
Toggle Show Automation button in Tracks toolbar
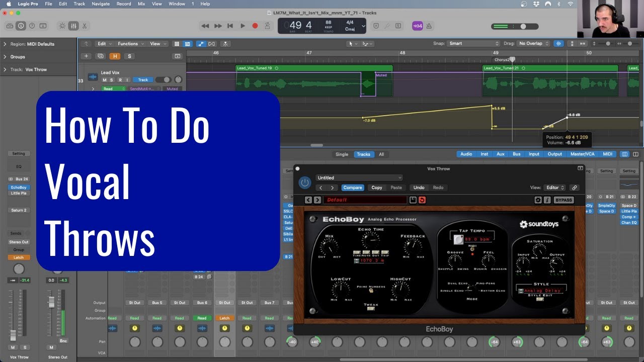(x=201, y=44)
